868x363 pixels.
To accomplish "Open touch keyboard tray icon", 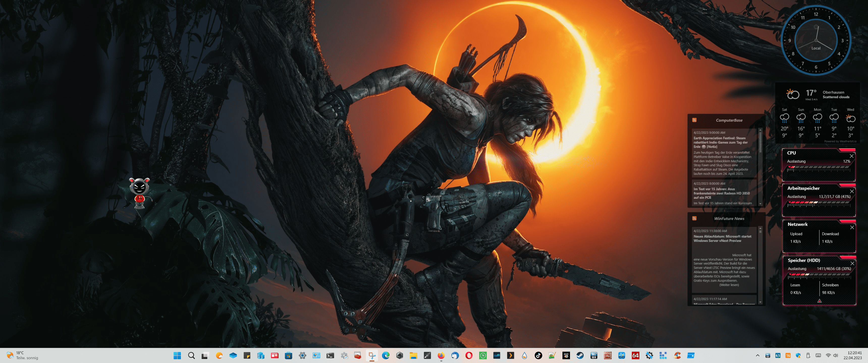I will click(818, 356).
